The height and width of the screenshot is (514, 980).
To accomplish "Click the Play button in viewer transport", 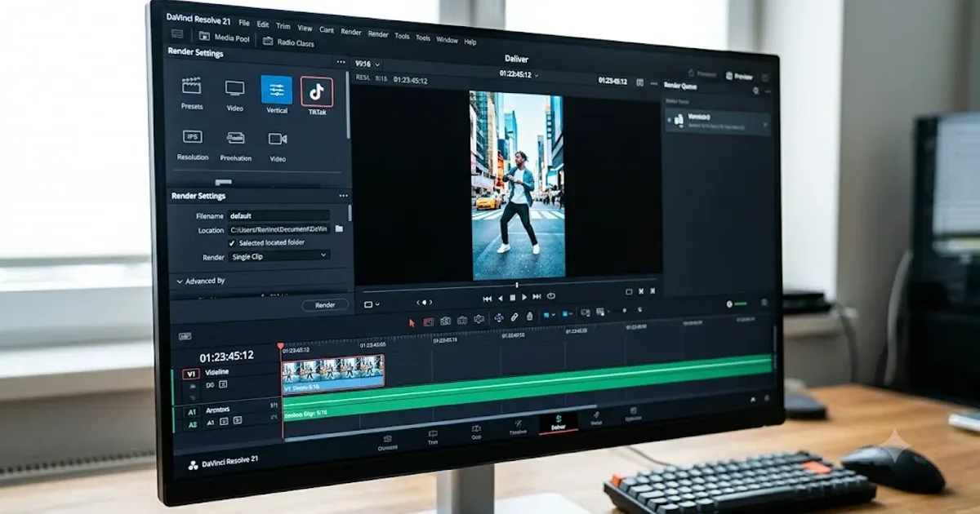I will [525, 297].
